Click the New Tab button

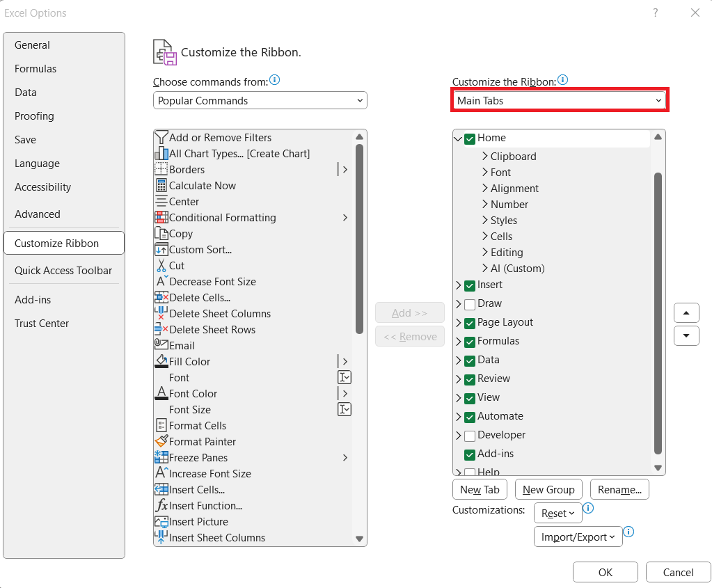480,489
